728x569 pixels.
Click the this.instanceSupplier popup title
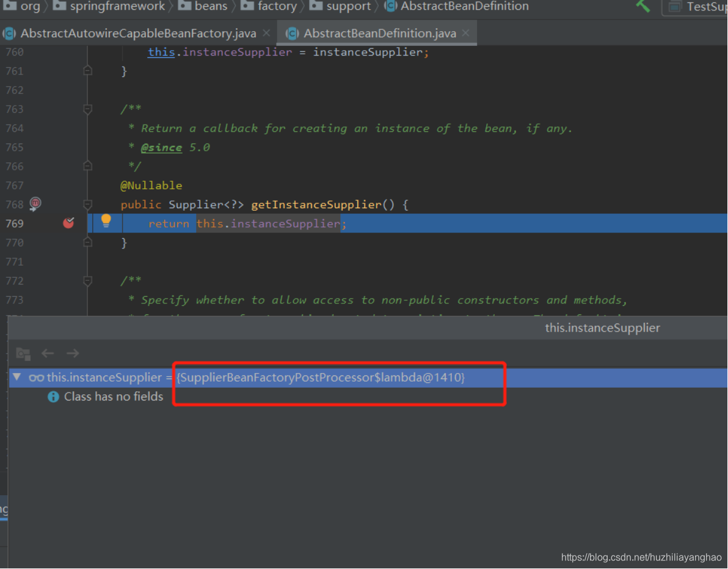[x=602, y=328]
